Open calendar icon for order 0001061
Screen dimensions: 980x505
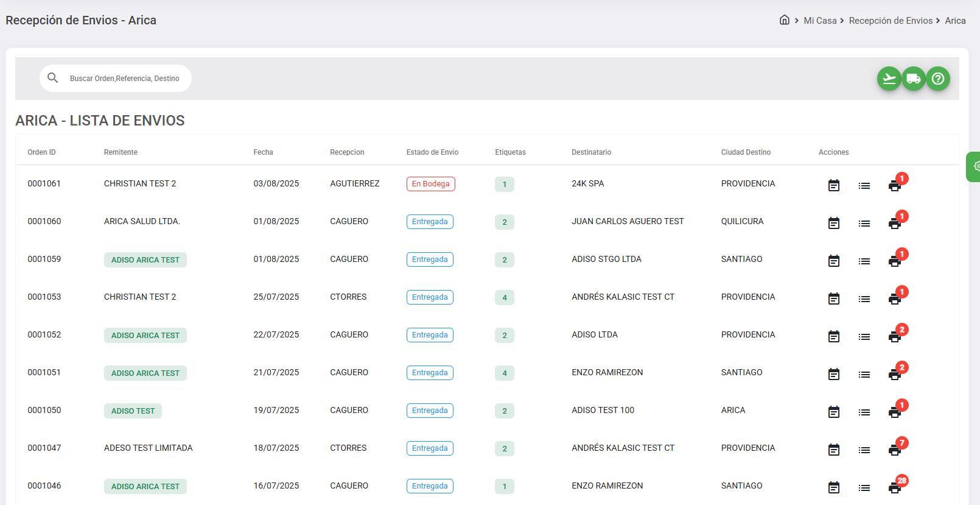[833, 185]
